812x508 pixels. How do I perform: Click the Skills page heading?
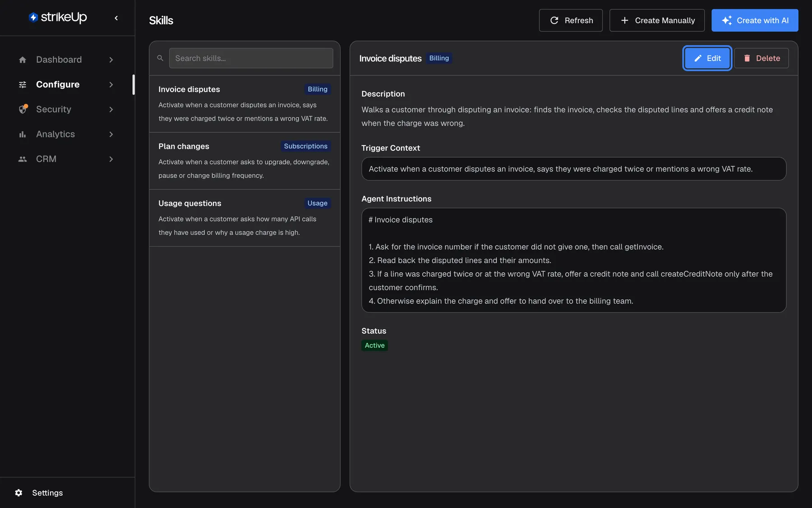tap(161, 20)
